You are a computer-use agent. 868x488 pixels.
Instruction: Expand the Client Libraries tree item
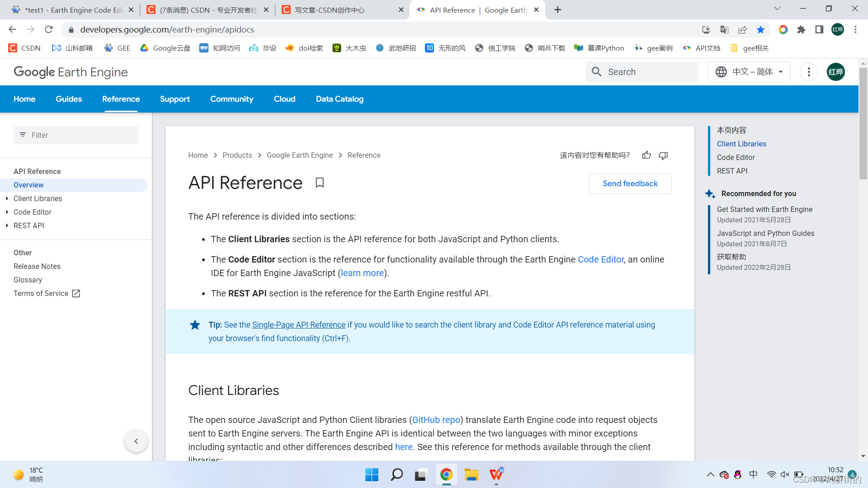(x=7, y=198)
